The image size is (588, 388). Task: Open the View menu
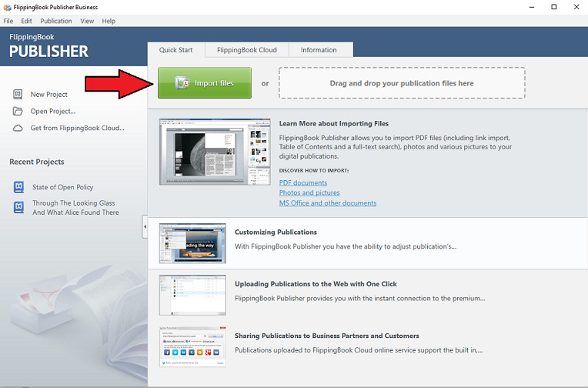click(87, 21)
